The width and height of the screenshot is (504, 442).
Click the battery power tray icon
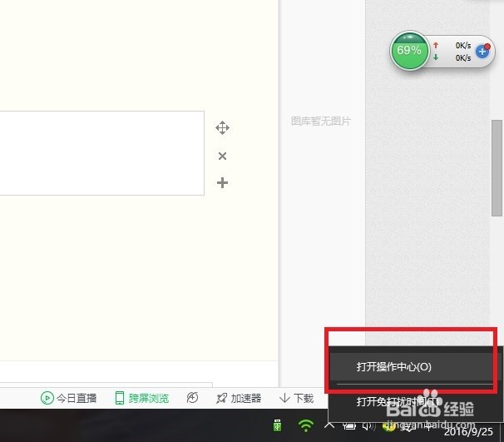349,426
